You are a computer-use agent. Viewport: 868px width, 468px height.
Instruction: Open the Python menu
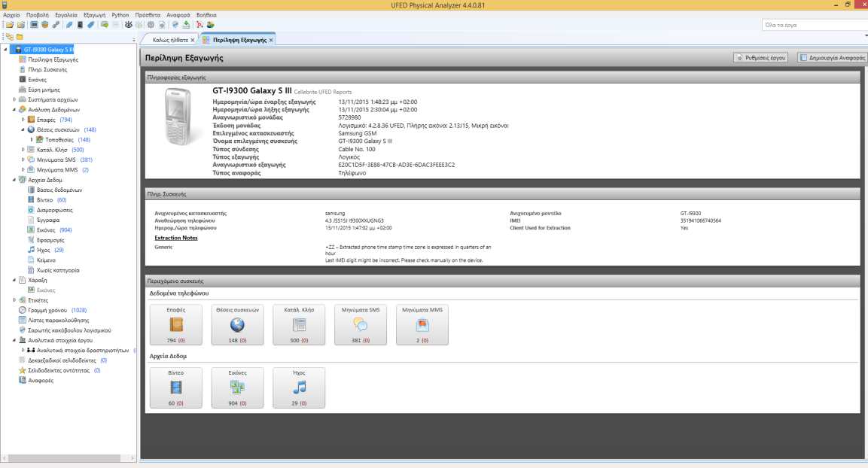120,15
